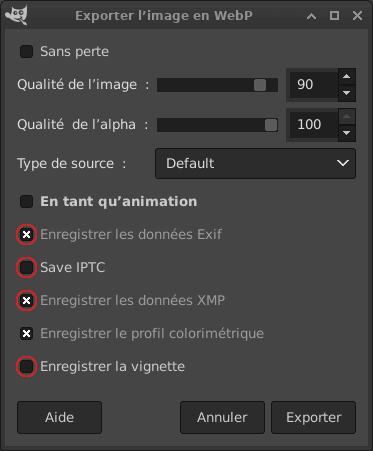Image resolution: width=373 pixels, height=451 pixels.
Task: Close the Exporter l'image en WebP dialog
Action: pos(357,16)
